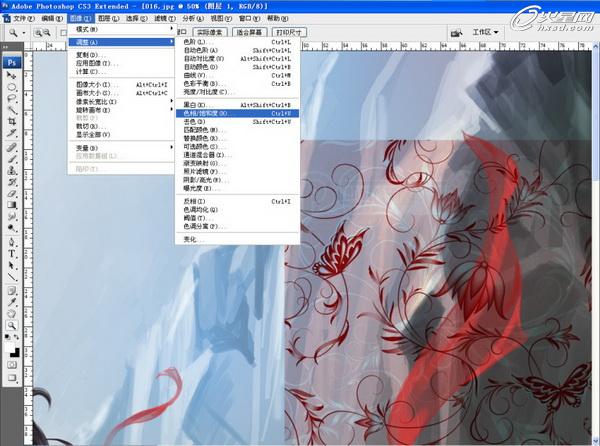Select the Slice tool

coord(11,133)
